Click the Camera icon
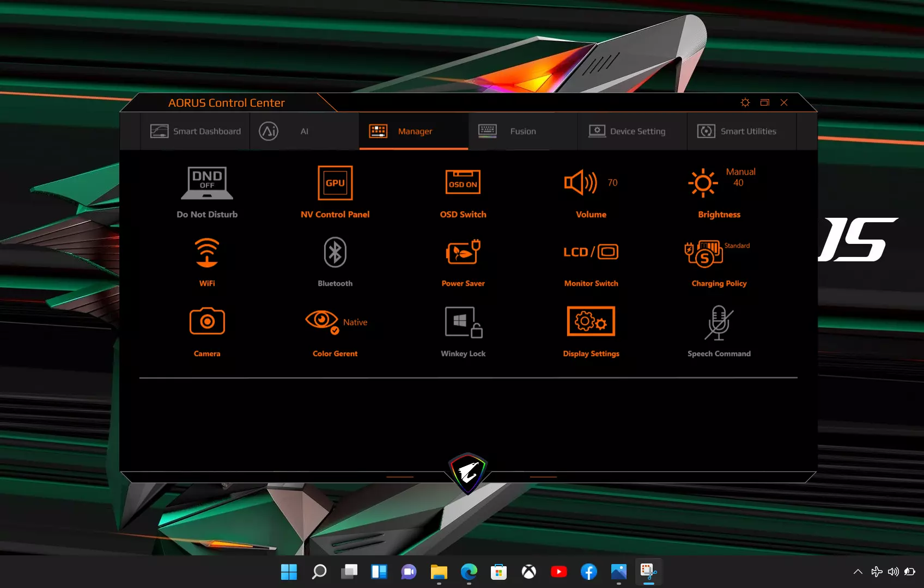This screenshot has width=924, height=588. 207,321
